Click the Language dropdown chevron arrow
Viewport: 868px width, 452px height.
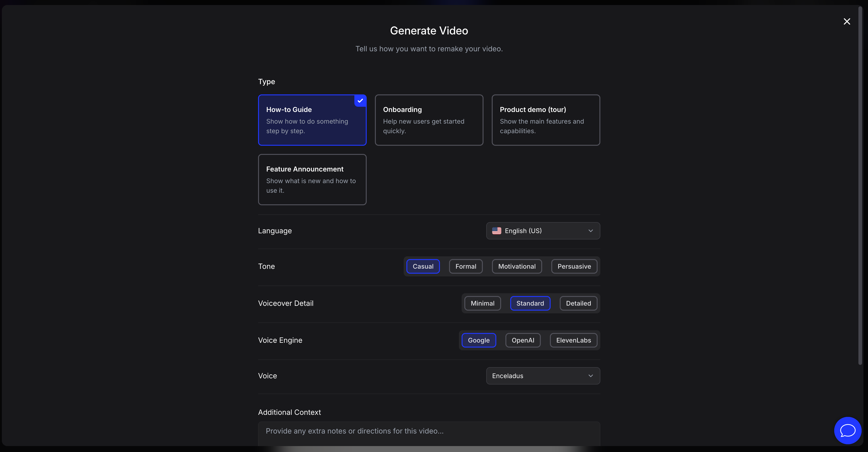click(x=590, y=231)
